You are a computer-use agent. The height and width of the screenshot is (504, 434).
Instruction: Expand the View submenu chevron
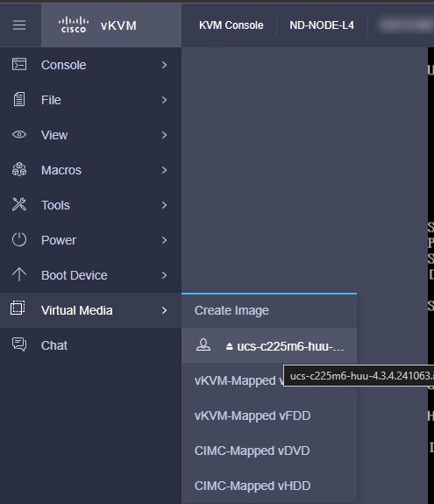[164, 135]
